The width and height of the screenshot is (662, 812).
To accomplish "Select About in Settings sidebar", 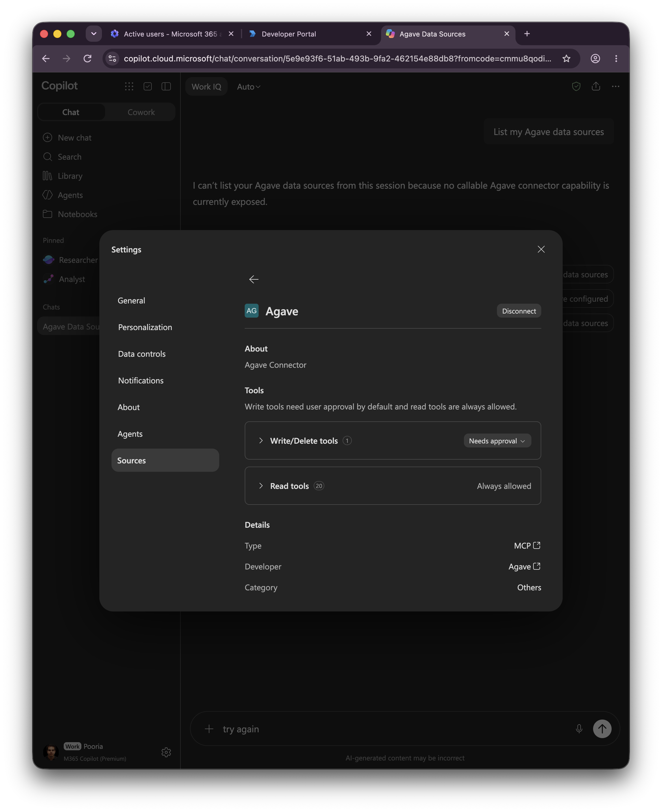I will [x=165, y=407].
